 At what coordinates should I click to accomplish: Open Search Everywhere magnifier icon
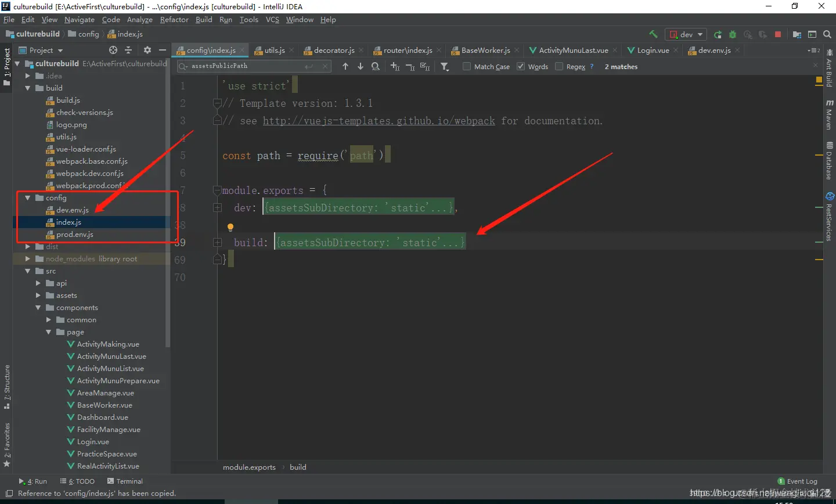click(827, 34)
